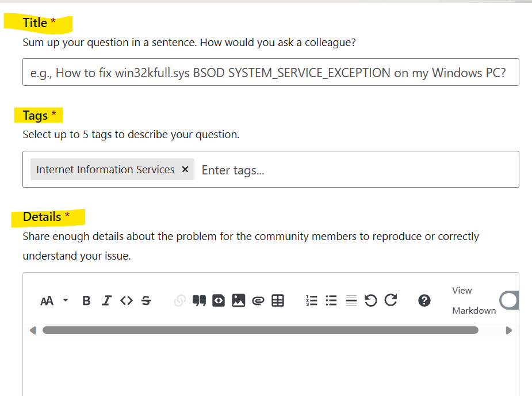Create a bulleted list
The image size is (532, 396).
coord(331,300)
